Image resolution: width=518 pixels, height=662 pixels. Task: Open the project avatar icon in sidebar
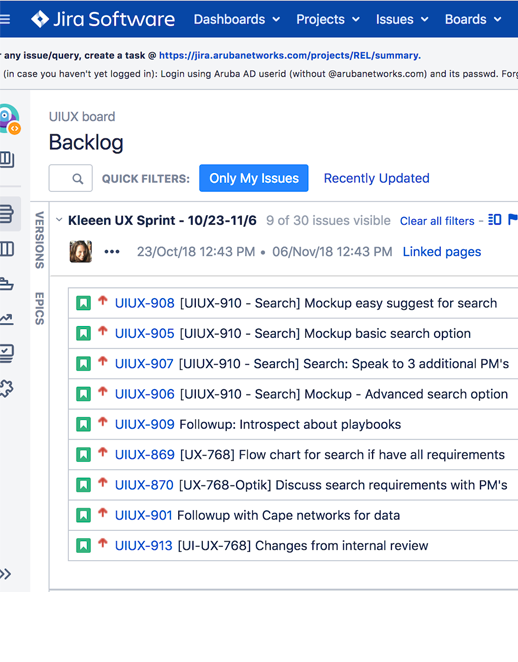click(x=9, y=119)
